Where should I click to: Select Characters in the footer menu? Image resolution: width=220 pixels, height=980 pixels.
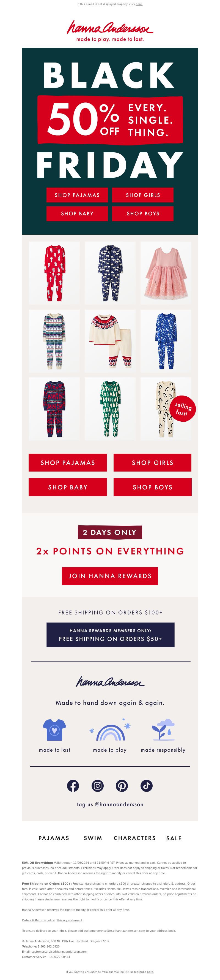(135, 838)
